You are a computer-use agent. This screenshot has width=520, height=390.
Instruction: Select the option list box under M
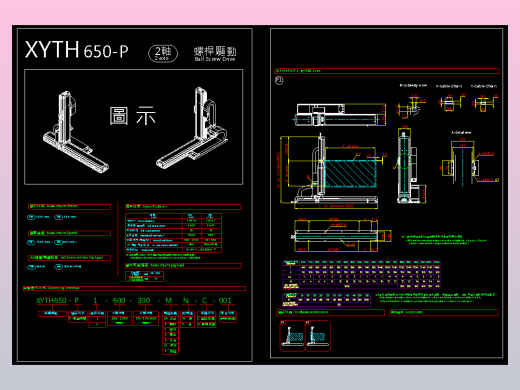coord(170,333)
